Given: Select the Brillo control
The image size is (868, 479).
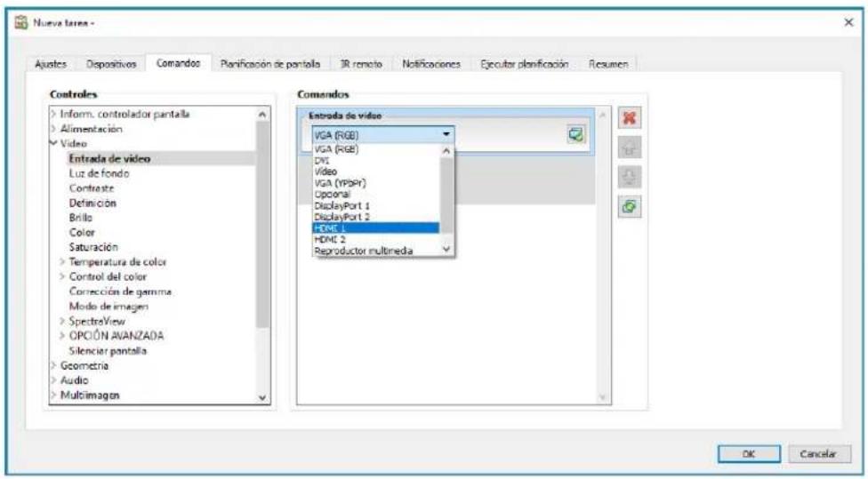Looking at the screenshot, I should [81, 218].
